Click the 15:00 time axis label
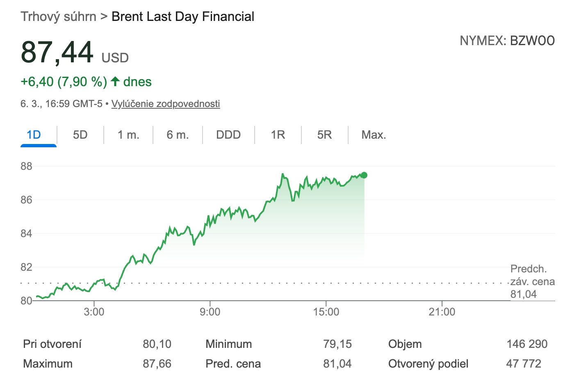 point(326,312)
